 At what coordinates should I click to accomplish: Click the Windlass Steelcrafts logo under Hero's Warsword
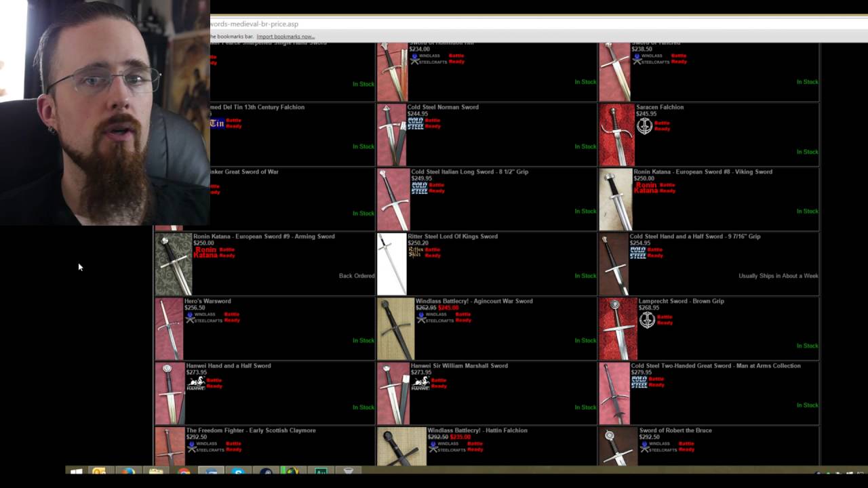click(203, 317)
